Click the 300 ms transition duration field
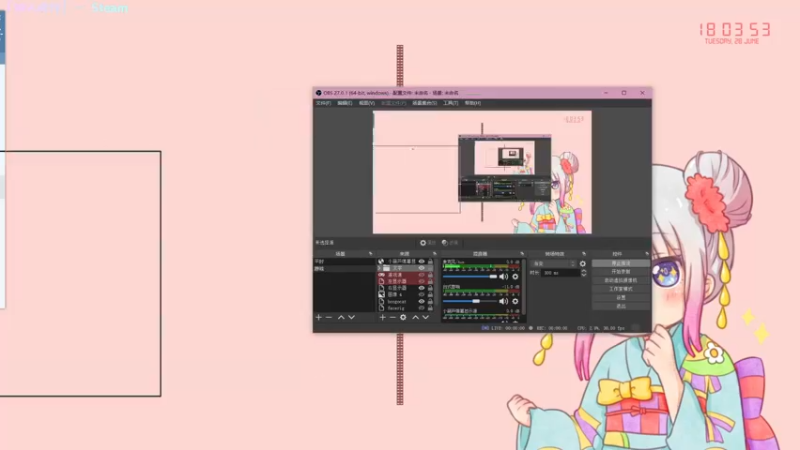The image size is (800, 450). (560, 273)
